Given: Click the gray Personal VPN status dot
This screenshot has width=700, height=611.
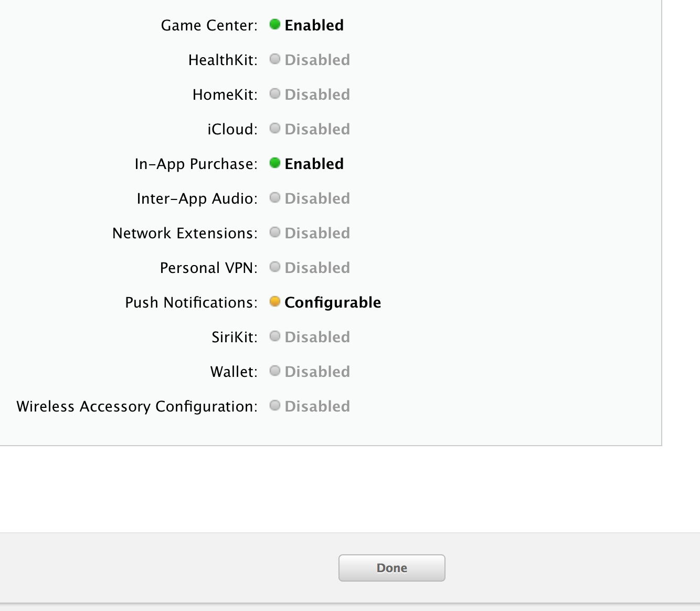Looking at the screenshot, I should tap(274, 267).
